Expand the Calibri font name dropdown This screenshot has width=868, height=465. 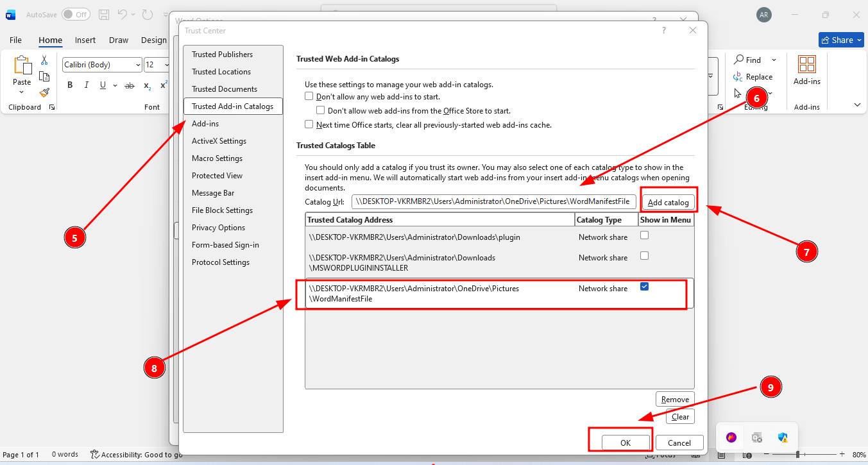pos(138,65)
